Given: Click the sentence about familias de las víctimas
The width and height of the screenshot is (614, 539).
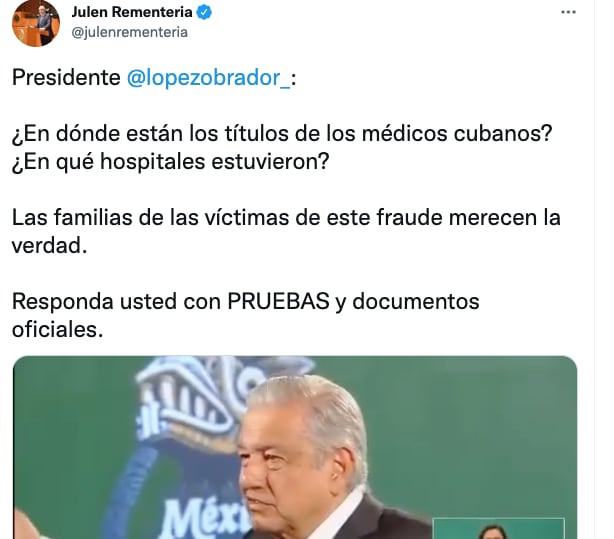Looking at the screenshot, I should coord(286,232).
